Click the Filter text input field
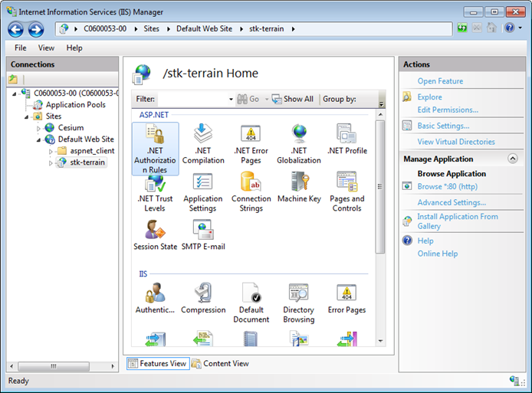532x393 pixels. click(193, 100)
